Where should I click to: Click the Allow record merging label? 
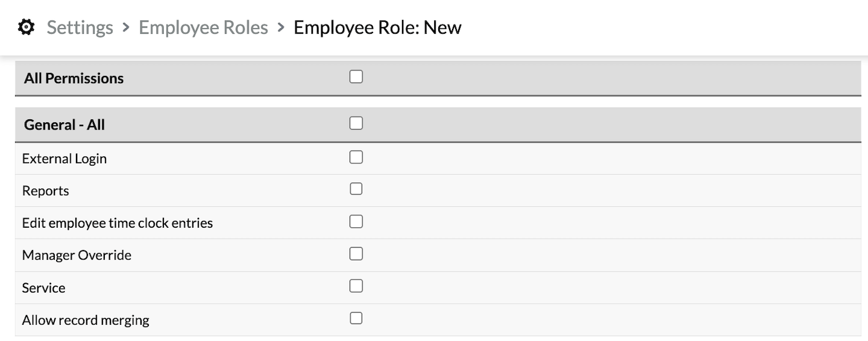tap(86, 320)
